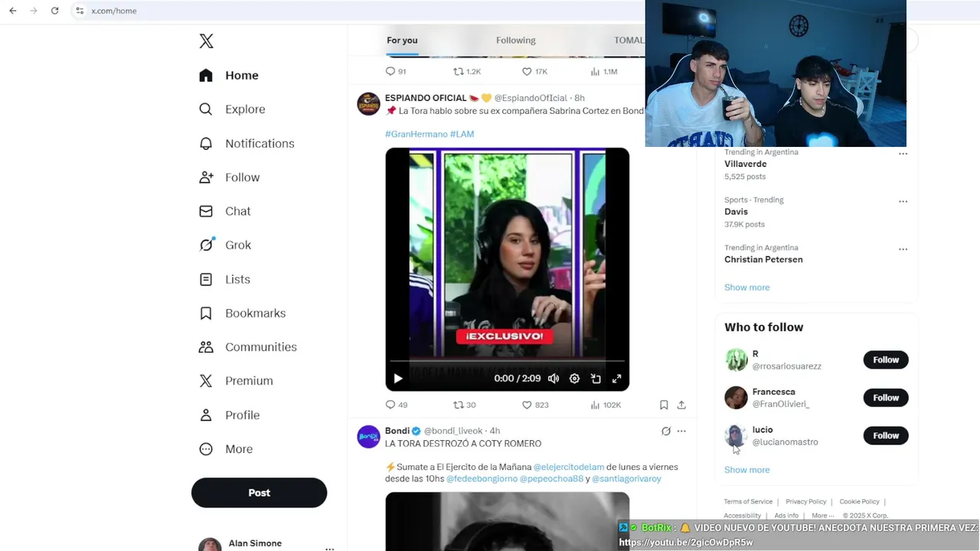The width and height of the screenshot is (980, 551).
Task: Switch to TOMAL tab
Action: coord(628,41)
